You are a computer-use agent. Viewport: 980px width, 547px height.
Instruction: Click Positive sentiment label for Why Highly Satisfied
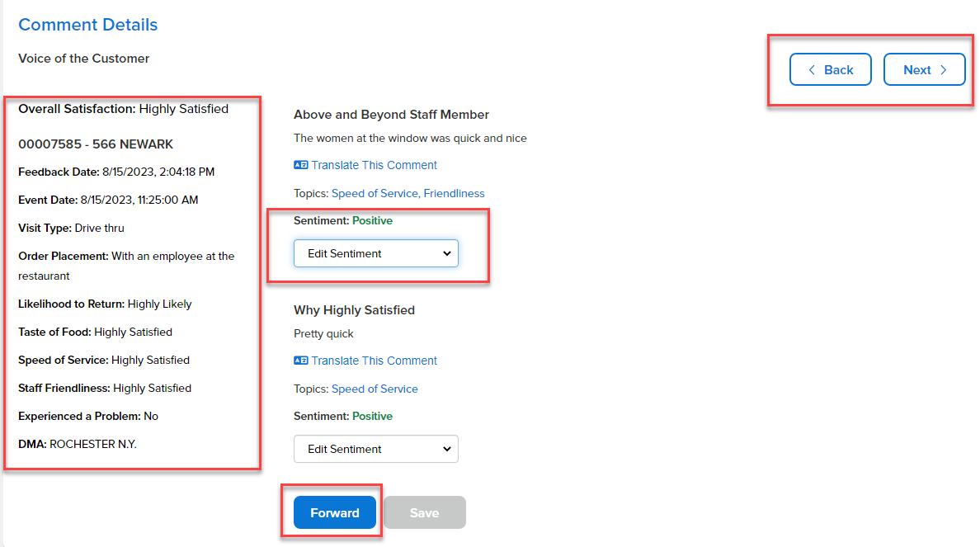tap(372, 417)
